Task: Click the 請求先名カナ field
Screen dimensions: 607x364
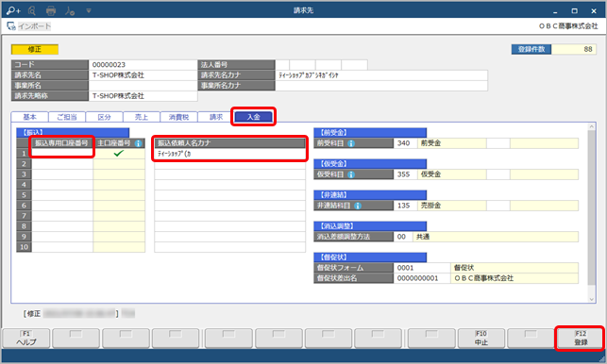Action: click(381, 75)
